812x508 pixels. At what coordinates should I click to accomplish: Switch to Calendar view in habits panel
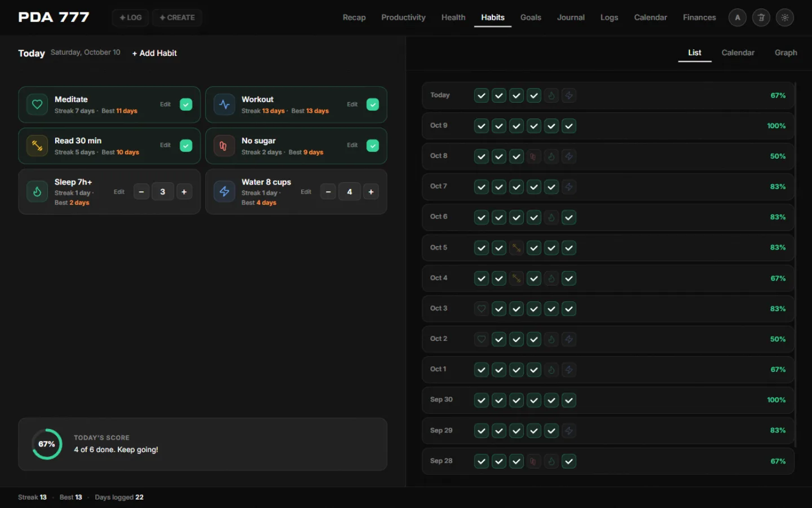(738, 52)
